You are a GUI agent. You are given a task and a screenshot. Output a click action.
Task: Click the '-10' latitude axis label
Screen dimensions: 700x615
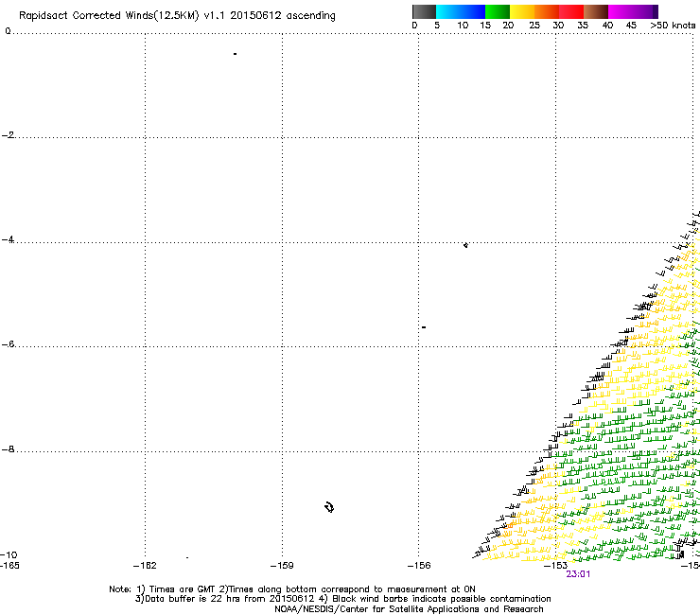tap(9, 555)
